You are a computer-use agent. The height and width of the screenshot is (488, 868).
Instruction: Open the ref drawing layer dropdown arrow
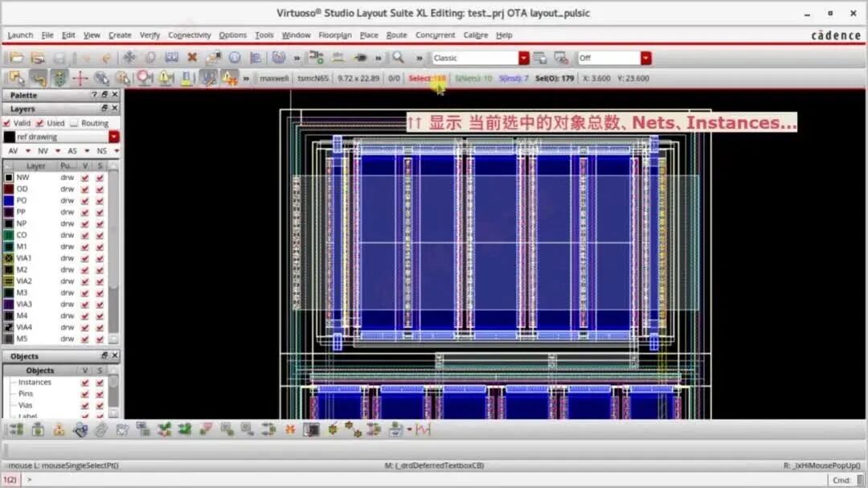point(114,137)
